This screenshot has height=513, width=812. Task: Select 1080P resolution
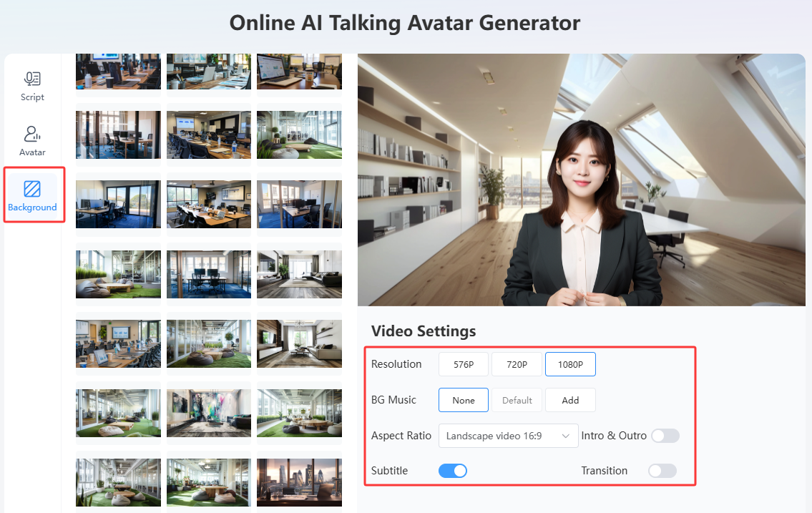click(x=570, y=364)
